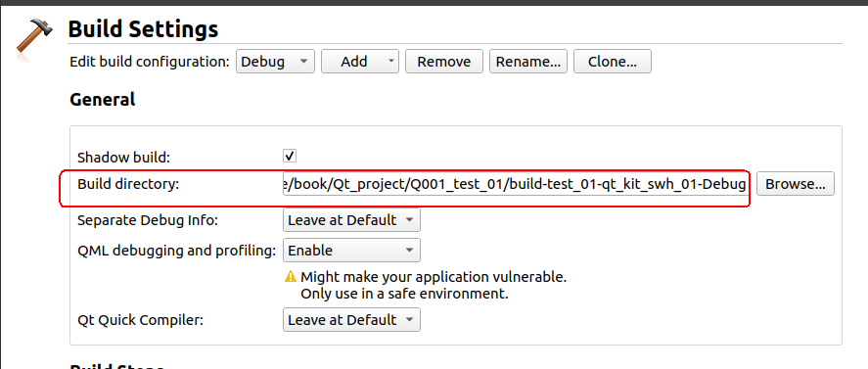Click the Build Settings heading text
This screenshot has width=868, height=369.
tap(143, 28)
